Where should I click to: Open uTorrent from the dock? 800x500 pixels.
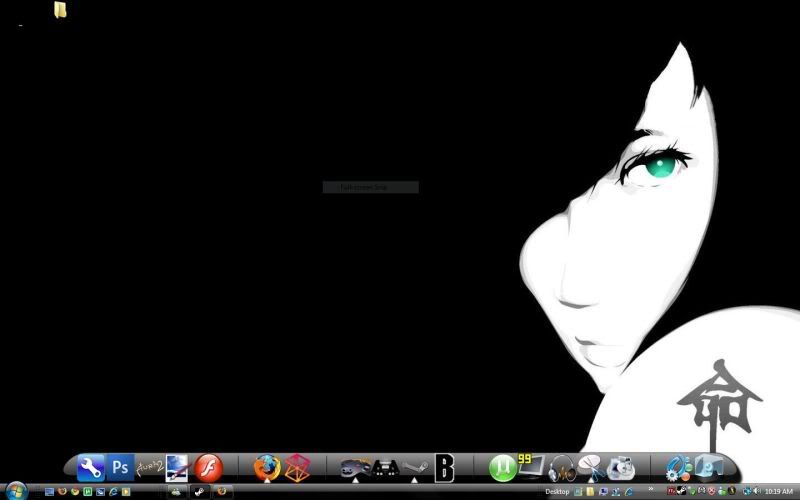click(502, 467)
